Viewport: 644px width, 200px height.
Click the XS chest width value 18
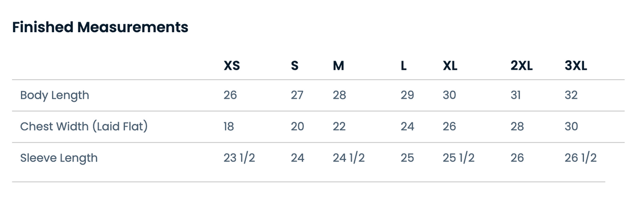pos(229,127)
